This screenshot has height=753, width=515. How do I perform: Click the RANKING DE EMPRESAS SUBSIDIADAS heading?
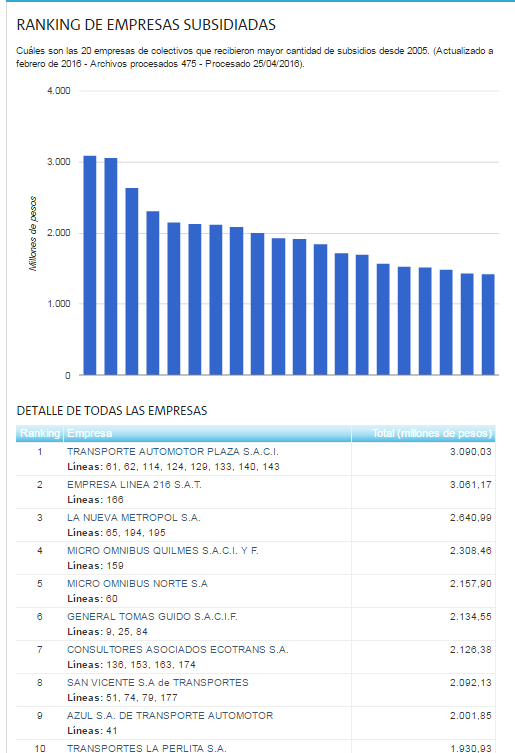(146, 25)
